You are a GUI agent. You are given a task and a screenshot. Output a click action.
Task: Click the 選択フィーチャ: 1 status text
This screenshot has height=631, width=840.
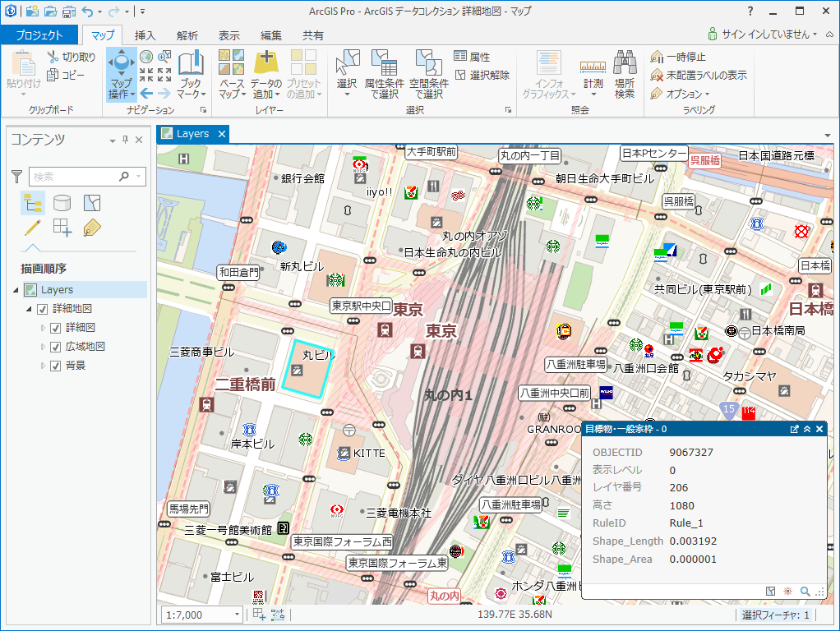[775, 615]
